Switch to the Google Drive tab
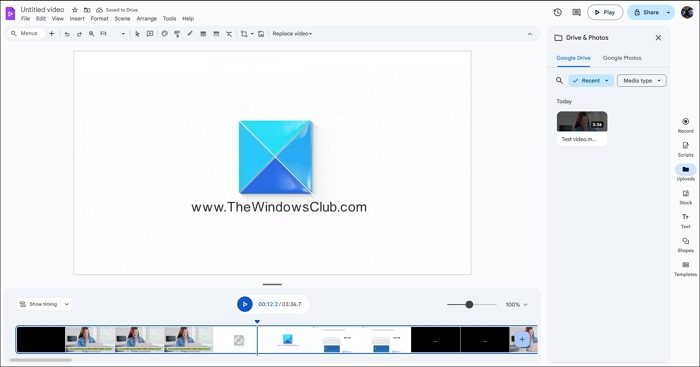The width and height of the screenshot is (700, 367). point(573,58)
